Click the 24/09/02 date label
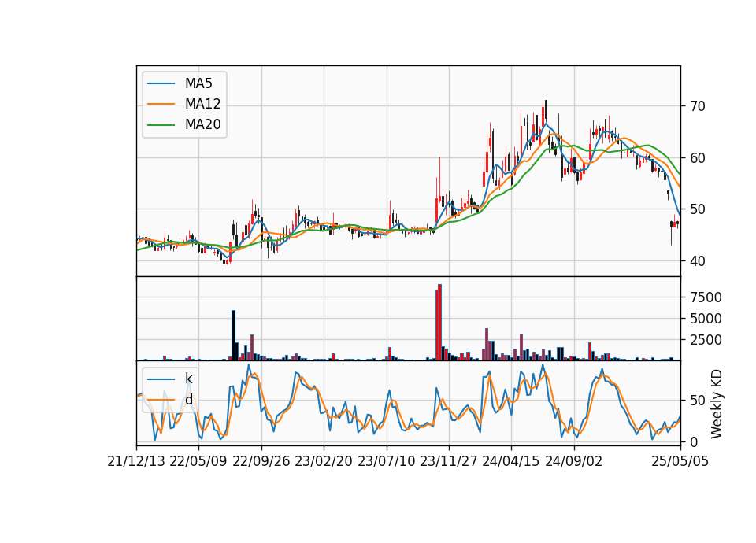 click(574, 462)
